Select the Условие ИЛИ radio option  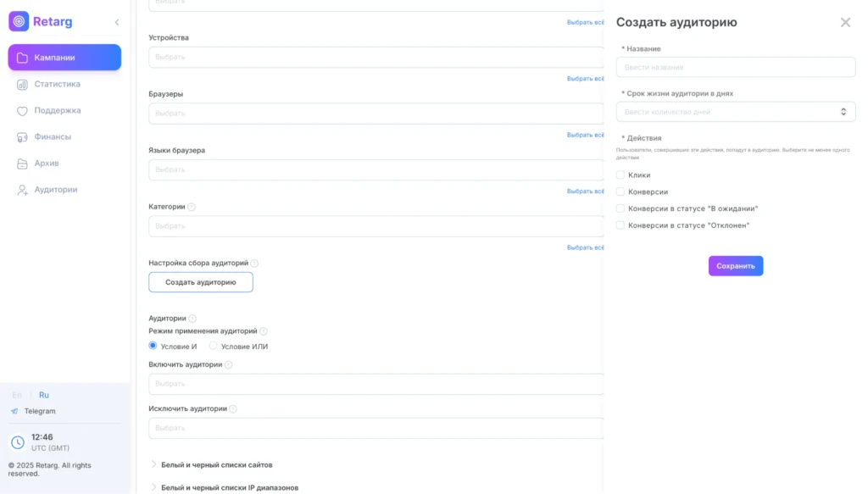click(213, 346)
